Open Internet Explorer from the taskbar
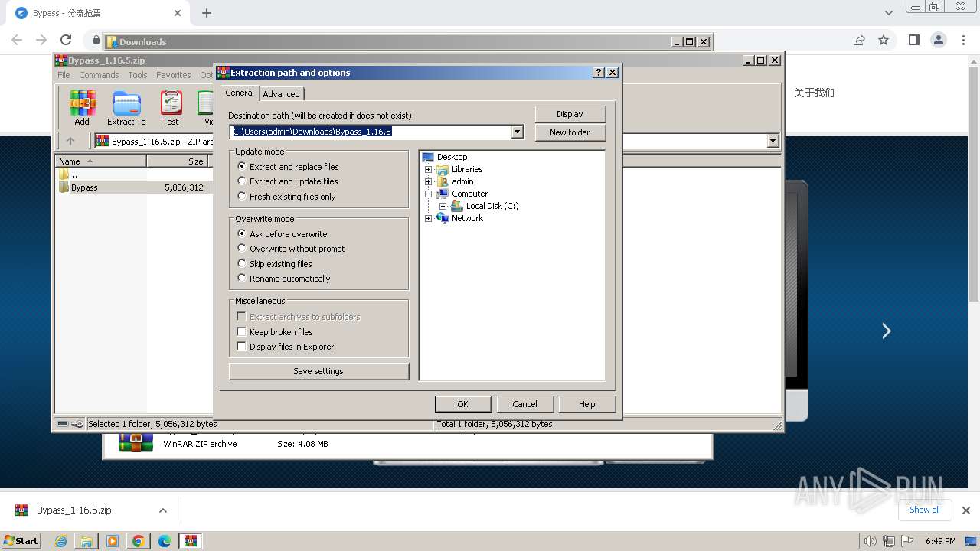Screen dimensions: 980x551 (x=60, y=541)
